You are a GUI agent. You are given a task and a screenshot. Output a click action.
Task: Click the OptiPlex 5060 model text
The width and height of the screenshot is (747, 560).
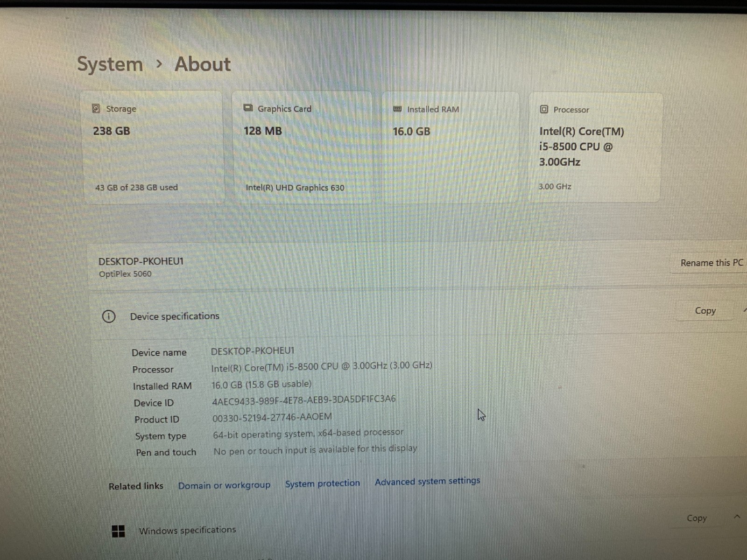(x=125, y=274)
